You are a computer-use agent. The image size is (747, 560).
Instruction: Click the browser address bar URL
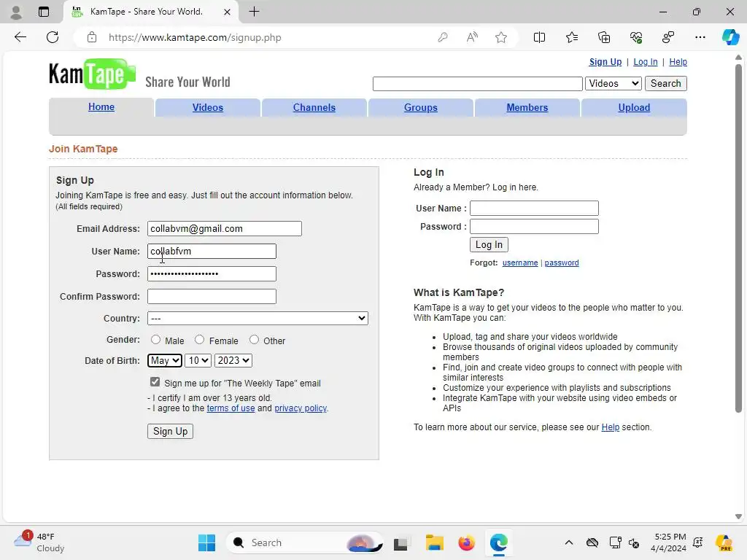click(195, 37)
